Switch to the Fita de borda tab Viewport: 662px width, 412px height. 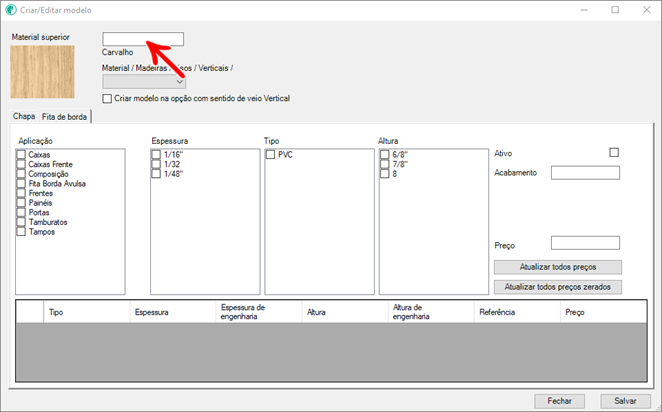(x=65, y=117)
